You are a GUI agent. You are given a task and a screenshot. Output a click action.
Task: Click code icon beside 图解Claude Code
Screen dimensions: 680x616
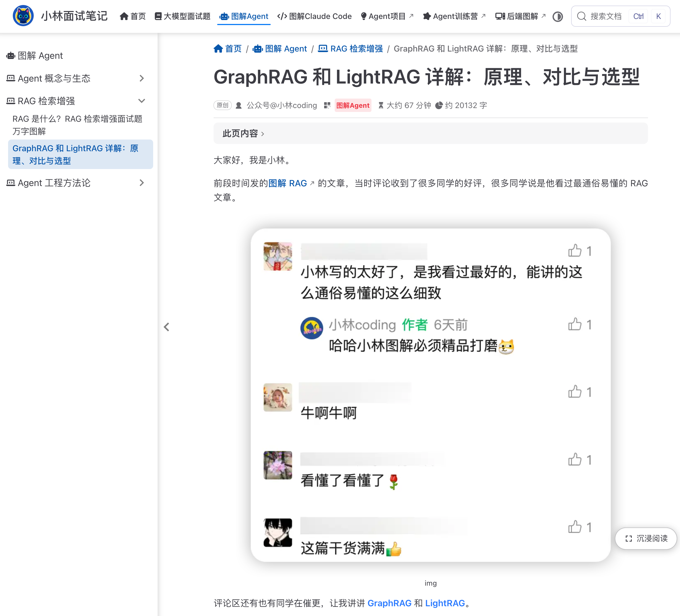tap(282, 16)
